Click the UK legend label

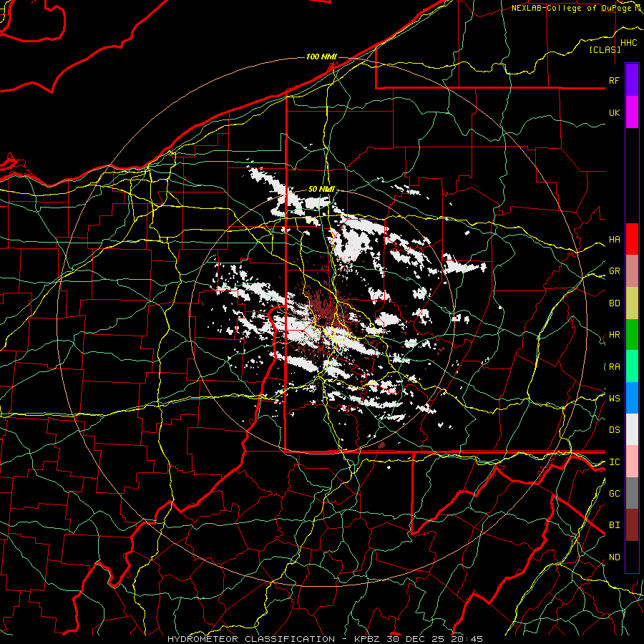(x=614, y=112)
